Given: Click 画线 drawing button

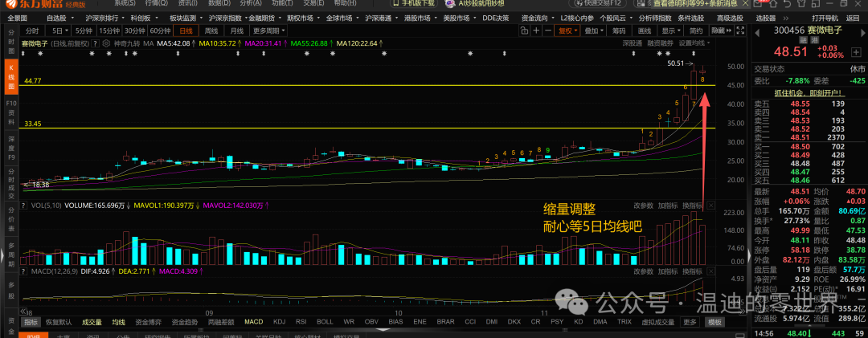Looking at the screenshot, I should click(x=645, y=31).
